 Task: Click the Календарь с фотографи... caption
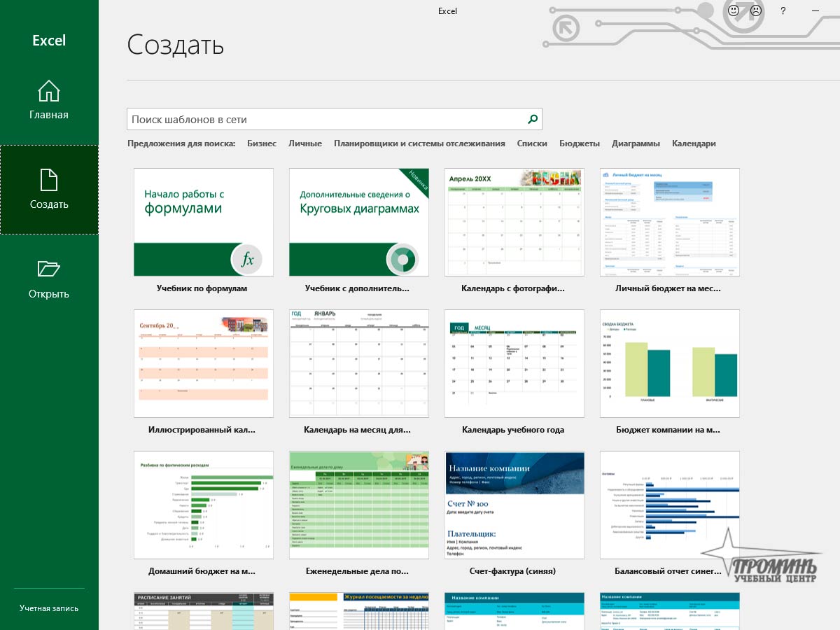click(513, 288)
